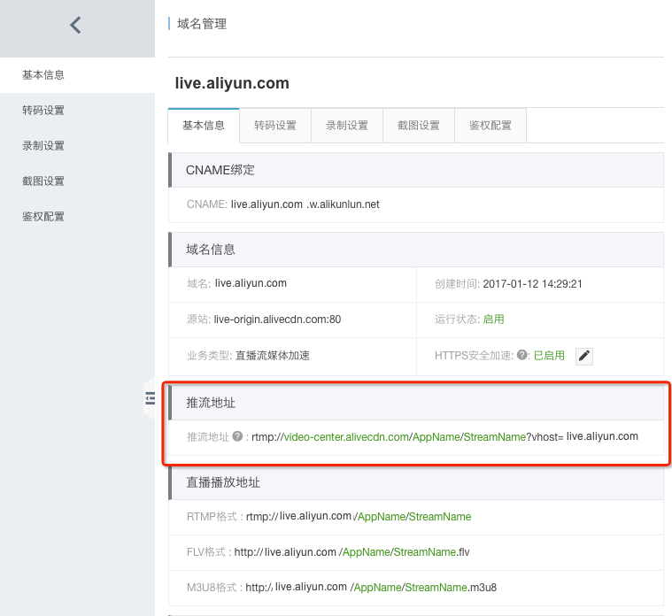Viewport: 672px width, 616px height.
Task: Click the 域名管理 page title
Action: point(202,24)
